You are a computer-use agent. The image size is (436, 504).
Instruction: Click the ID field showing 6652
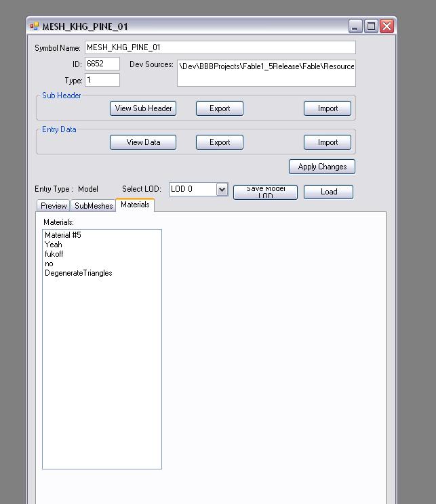click(102, 64)
